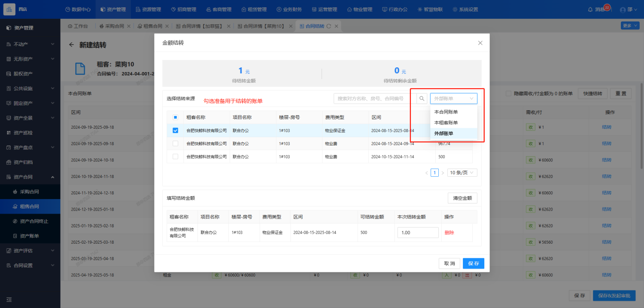Expand the 不动产 sidebar group
The height and width of the screenshot is (308, 644).
pos(30,44)
